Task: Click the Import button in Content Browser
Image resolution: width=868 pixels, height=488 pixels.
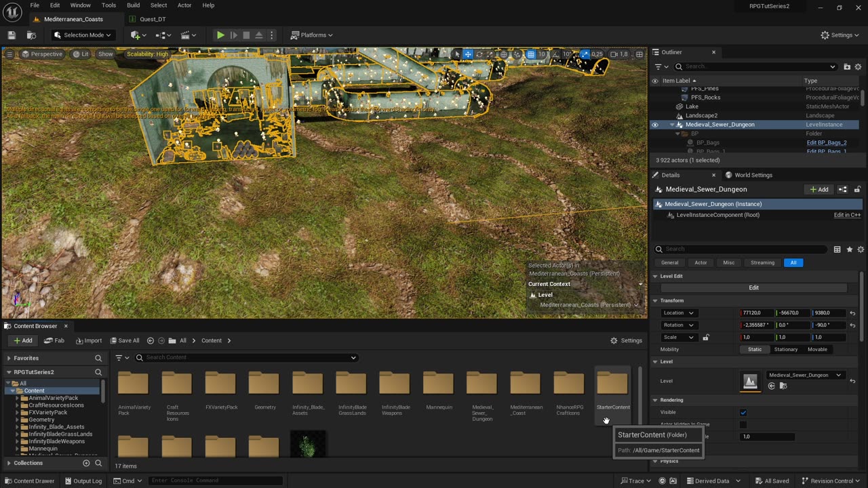Action: click(x=89, y=340)
